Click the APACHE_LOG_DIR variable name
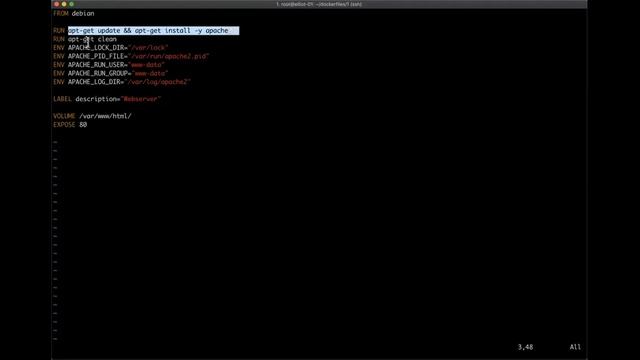 pos(94,82)
